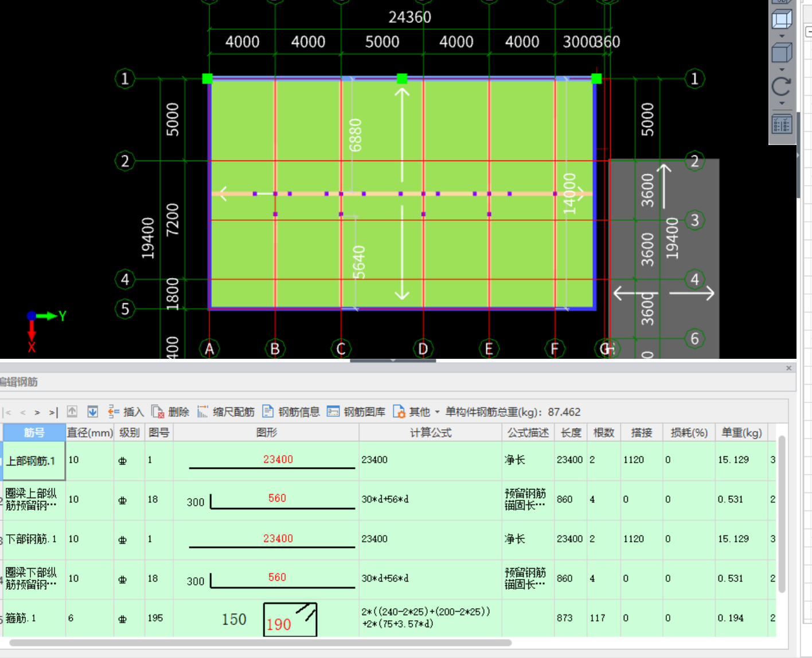Go to last rebar record

pyautogui.click(x=53, y=412)
